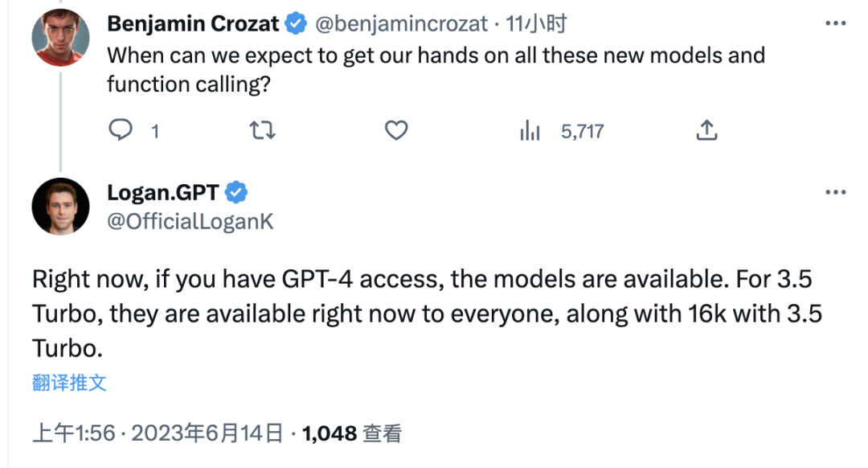This screenshot has width=868, height=468.
Task: Click the 5,717 views number
Action: click(x=583, y=131)
